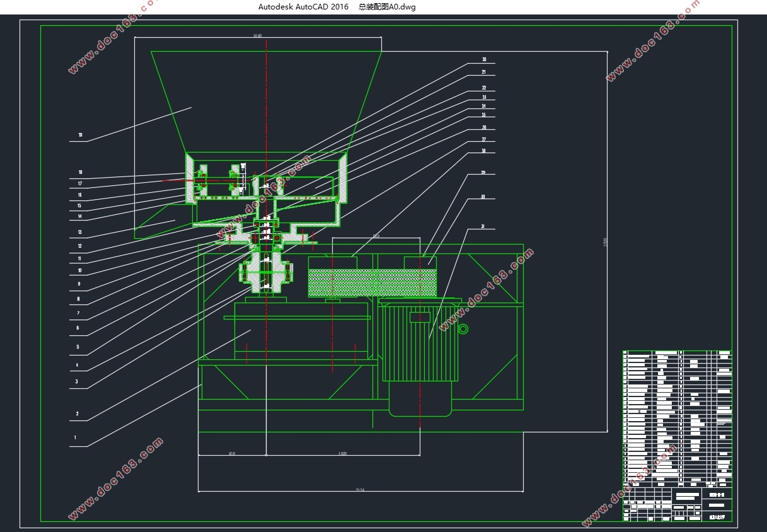Select the ribbed electric motor body
Screen dimensions: 767x532
coord(421,344)
